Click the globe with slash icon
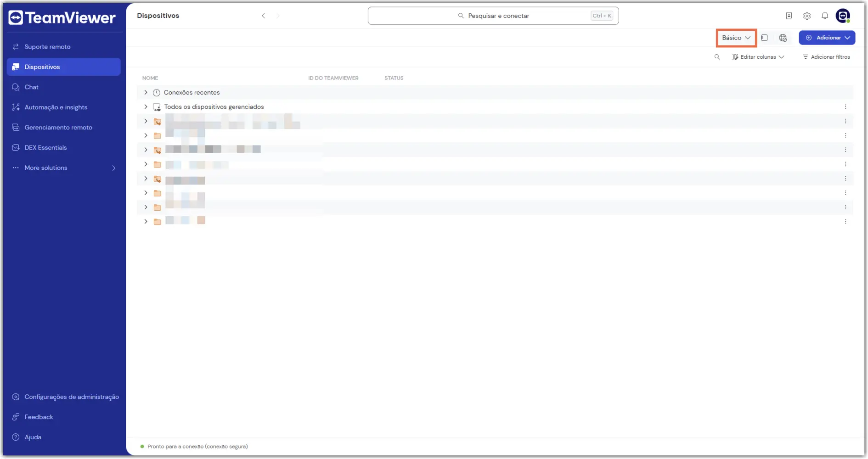 coord(783,38)
